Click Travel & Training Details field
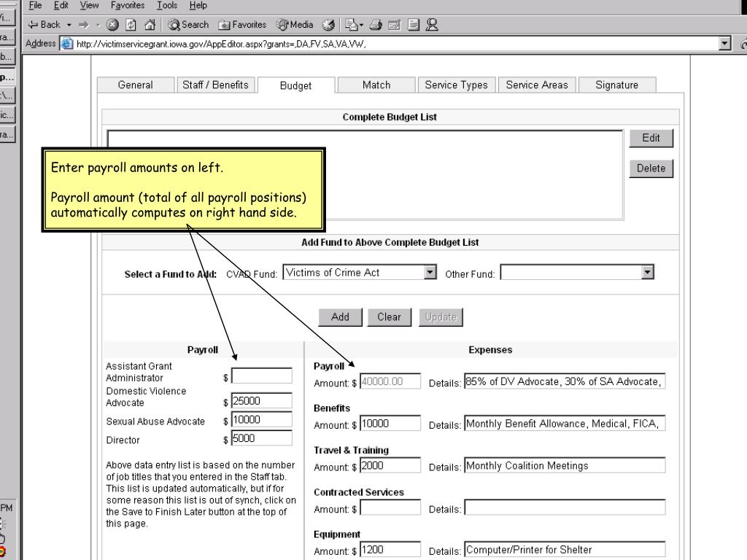The image size is (747, 560). (565, 465)
